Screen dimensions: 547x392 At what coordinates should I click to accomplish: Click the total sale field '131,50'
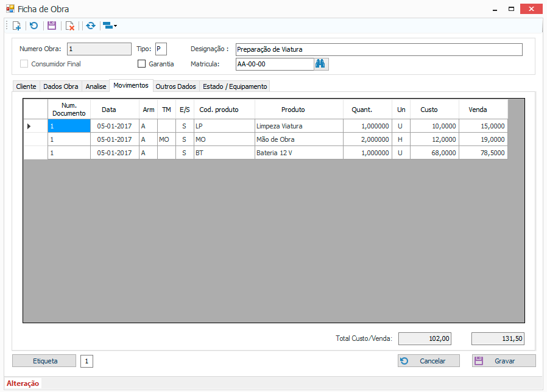tap(498, 338)
